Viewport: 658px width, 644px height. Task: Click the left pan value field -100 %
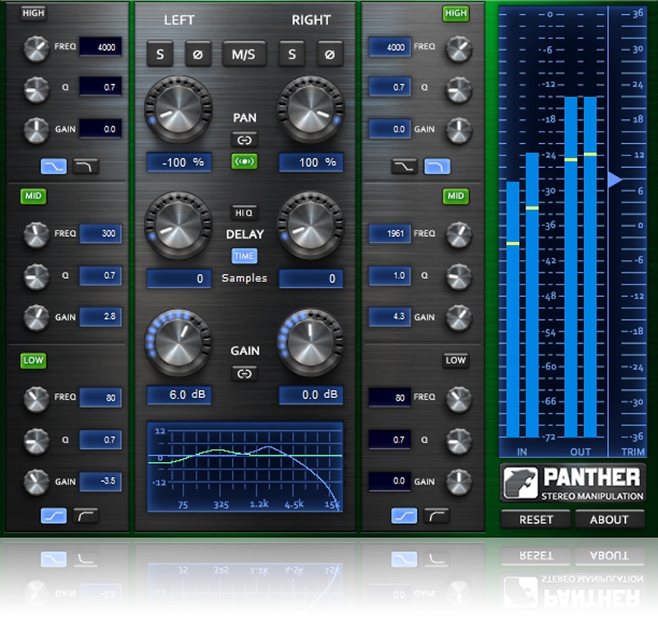point(179,163)
